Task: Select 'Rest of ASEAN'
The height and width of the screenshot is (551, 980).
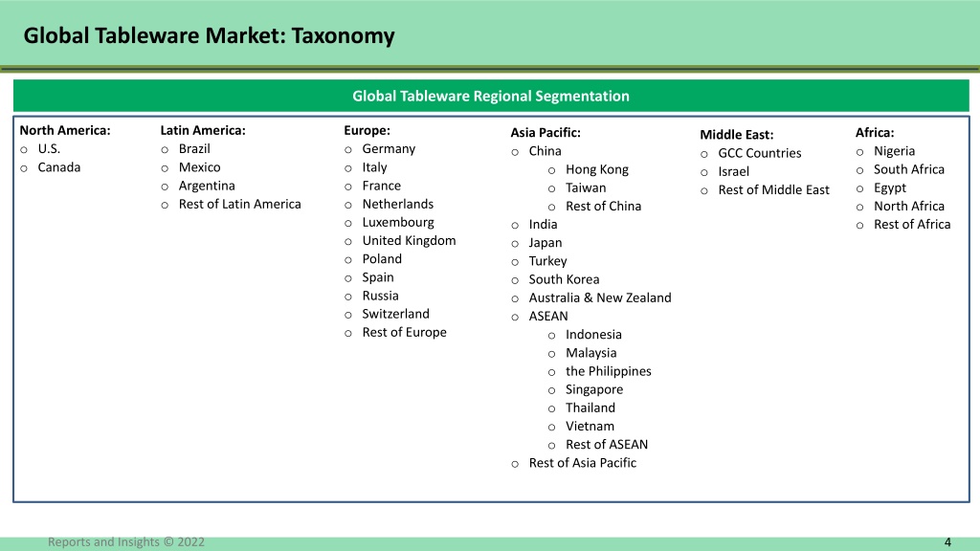Action: [x=607, y=445]
